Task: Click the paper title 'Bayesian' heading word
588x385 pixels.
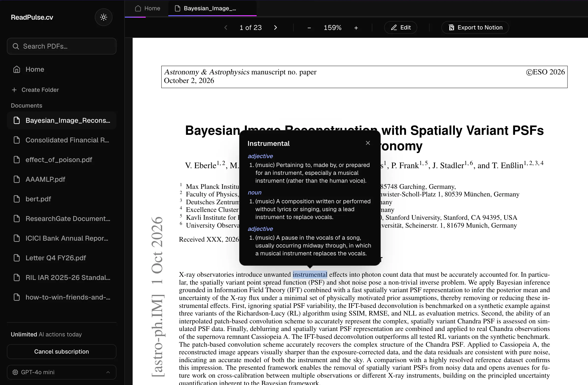Action: (x=212, y=130)
